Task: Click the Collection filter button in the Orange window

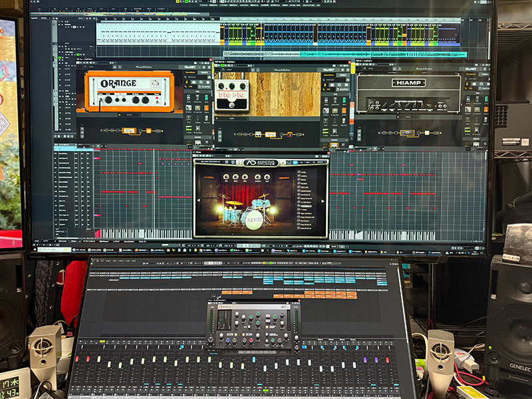Action: click(x=204, y=86)
